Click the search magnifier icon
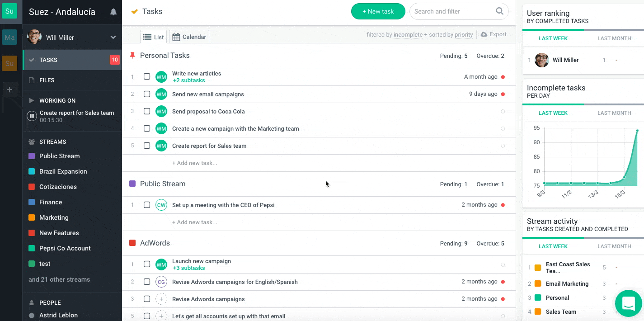Screen dimensions: 644x321 [x=499, y=11]
